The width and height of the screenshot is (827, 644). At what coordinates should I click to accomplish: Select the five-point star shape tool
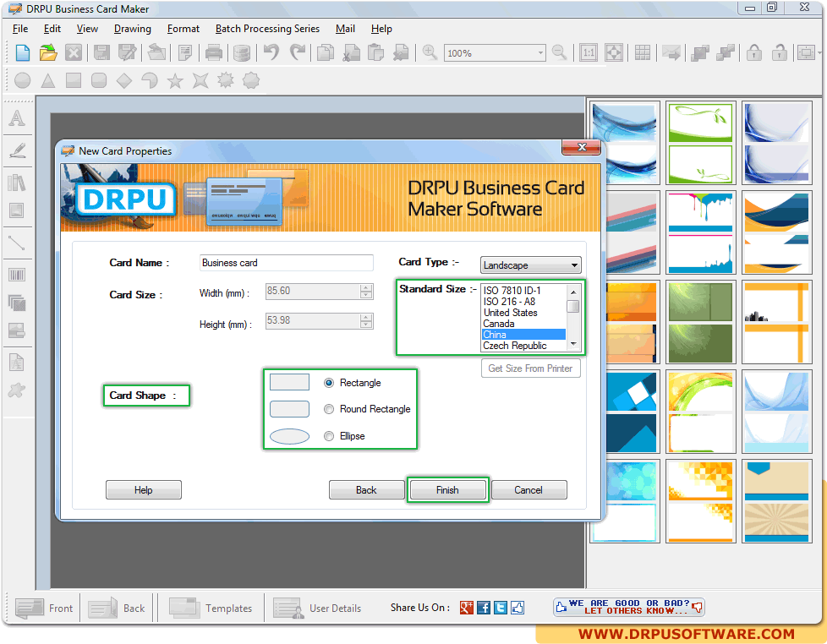174,80
